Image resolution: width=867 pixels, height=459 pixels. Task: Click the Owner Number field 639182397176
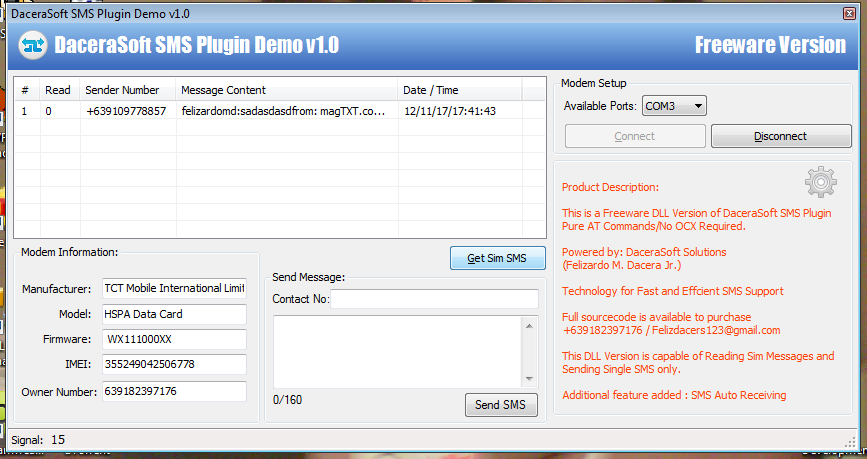pos(174,392)
